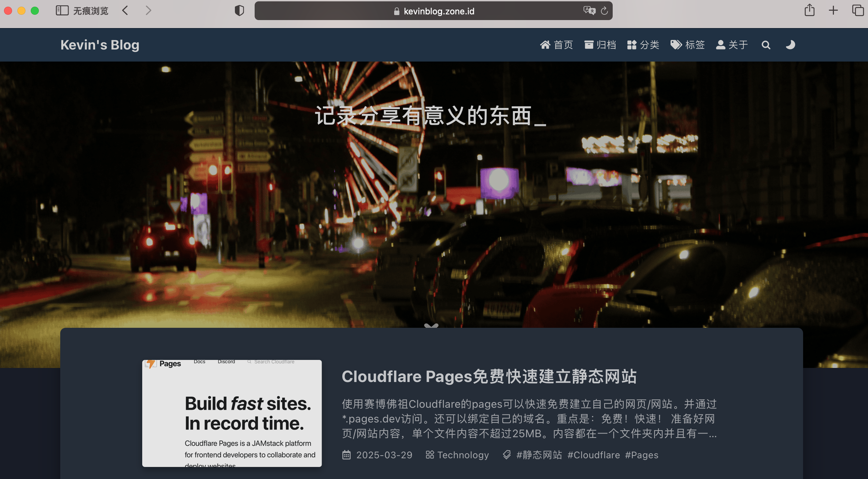Click the home icon beside 首页

tap(546, 45)
